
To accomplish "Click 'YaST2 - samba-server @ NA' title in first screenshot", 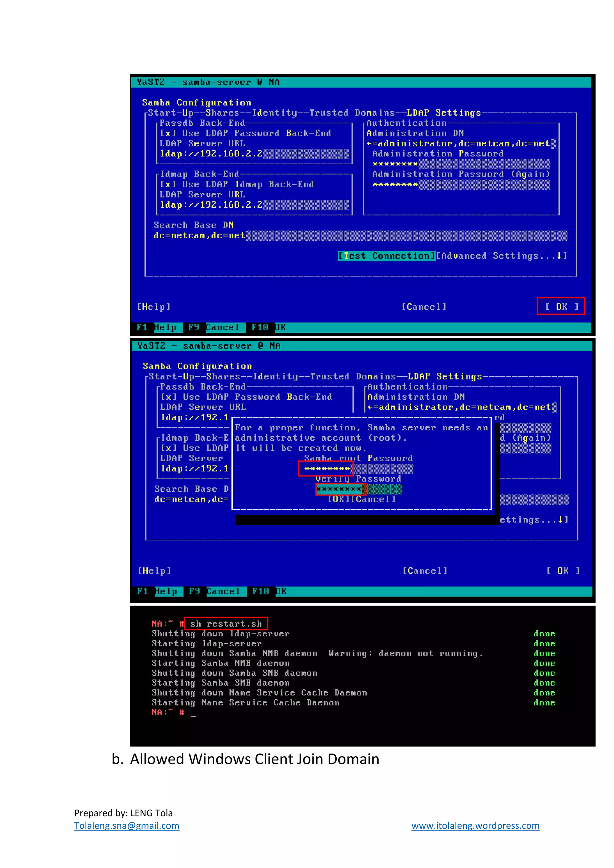I will coord(208,82).
